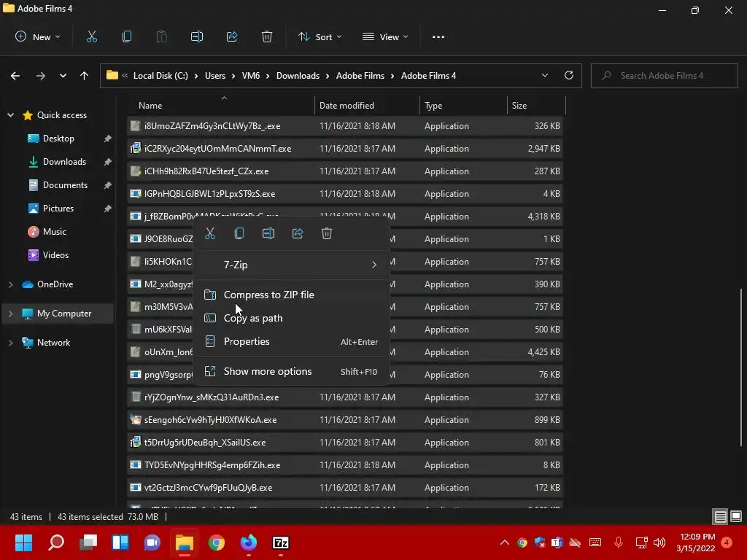Click the Share icon in the context menu
Screen dimensions: 747x560
[x=298, y=233]
